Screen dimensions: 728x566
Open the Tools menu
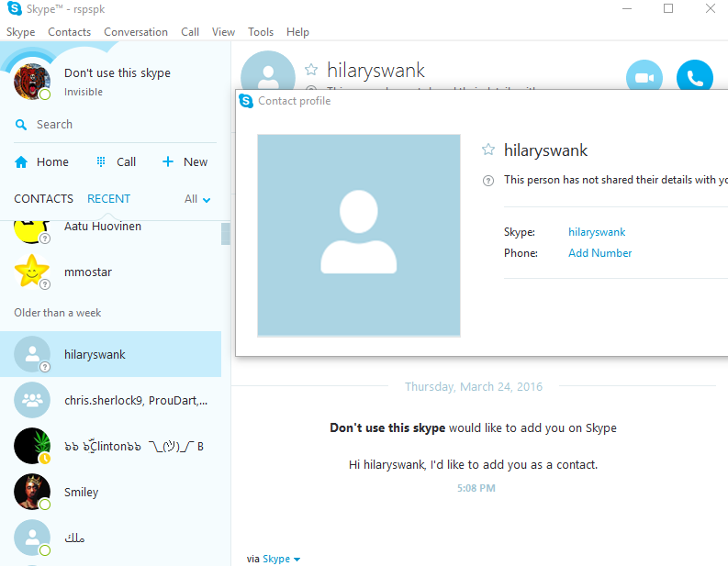tap(261, 32)
